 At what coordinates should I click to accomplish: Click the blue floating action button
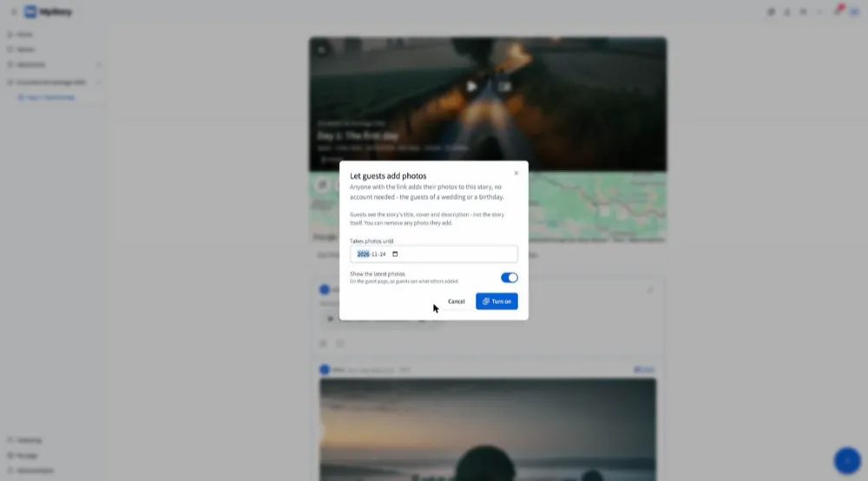tap(847, 460)
